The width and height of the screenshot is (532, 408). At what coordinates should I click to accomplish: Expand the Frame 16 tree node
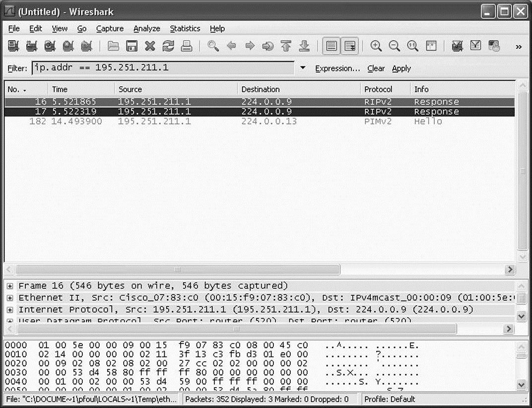pos(10,286)
